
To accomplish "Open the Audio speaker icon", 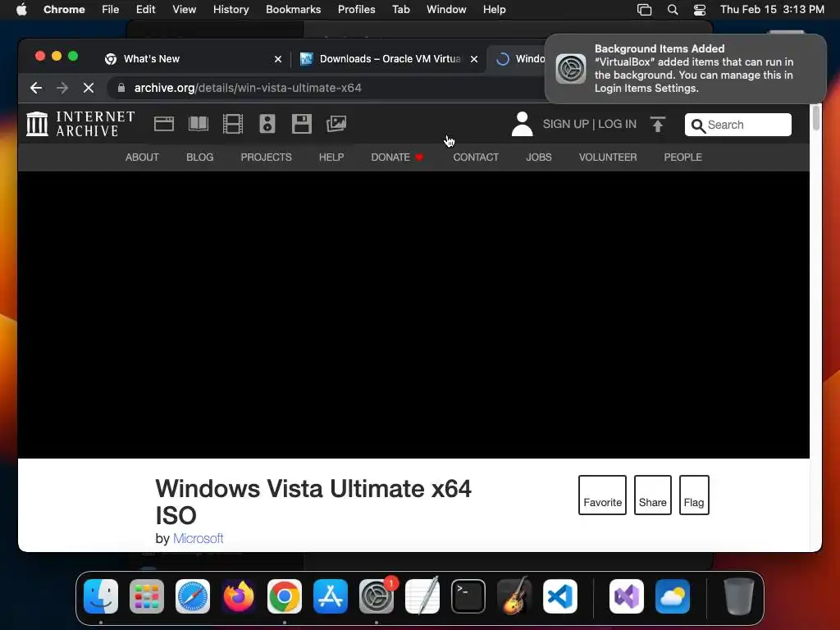I will (x=267, y=124).
